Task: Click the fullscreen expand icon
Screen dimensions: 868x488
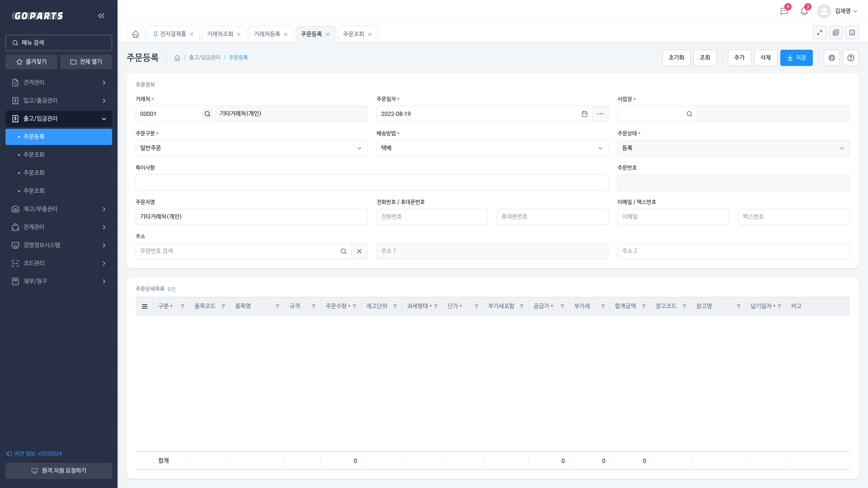Action: coord(819,33)
